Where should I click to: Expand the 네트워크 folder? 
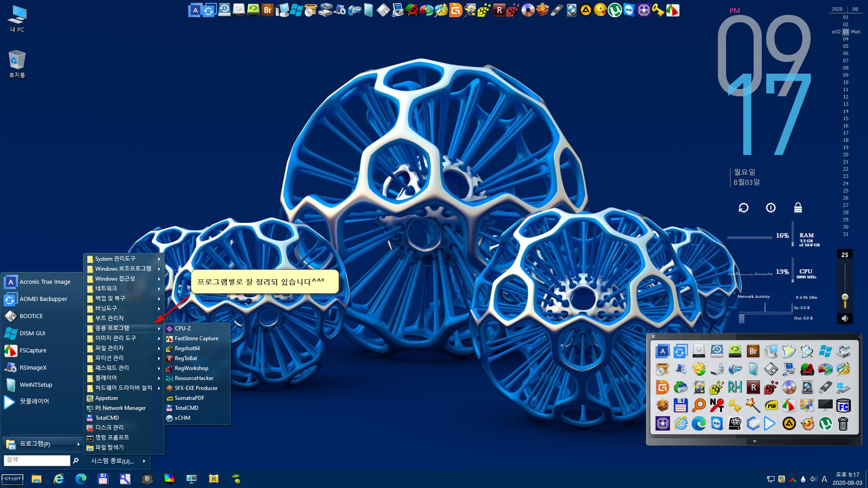coord(124,289)
